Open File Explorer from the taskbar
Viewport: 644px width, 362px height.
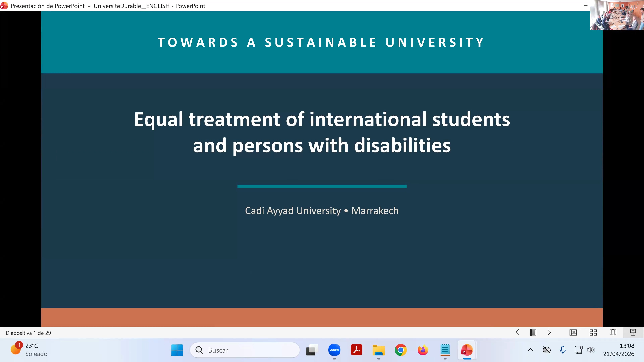coord(379,350)
